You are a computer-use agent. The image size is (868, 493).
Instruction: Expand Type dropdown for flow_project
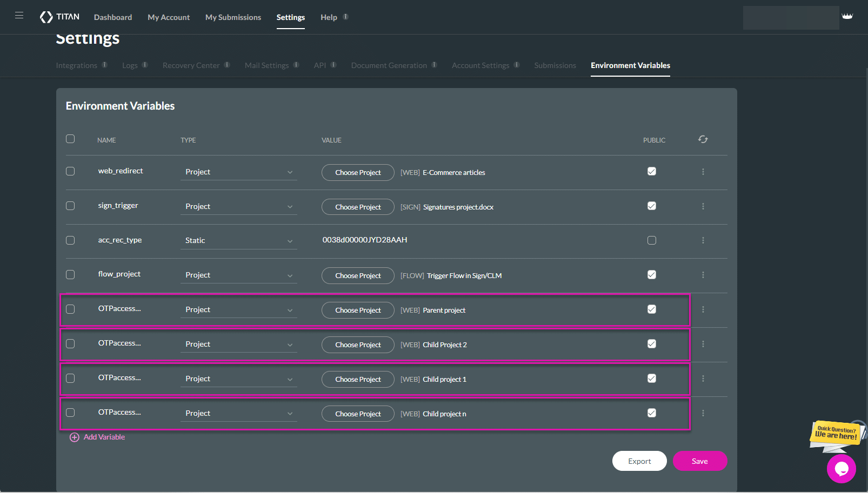pos(238,275)
